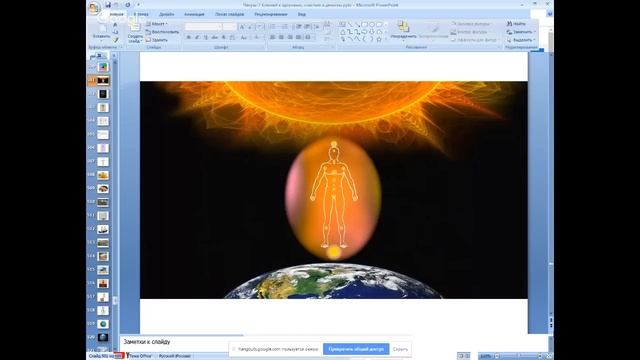Click Контур фигуры shape outline button

472,32
